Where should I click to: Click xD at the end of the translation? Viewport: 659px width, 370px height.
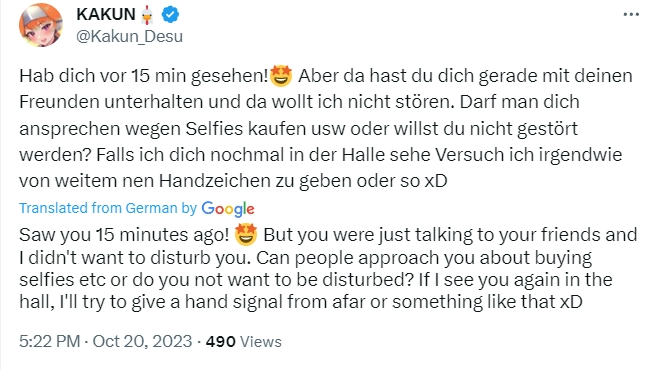572,302
